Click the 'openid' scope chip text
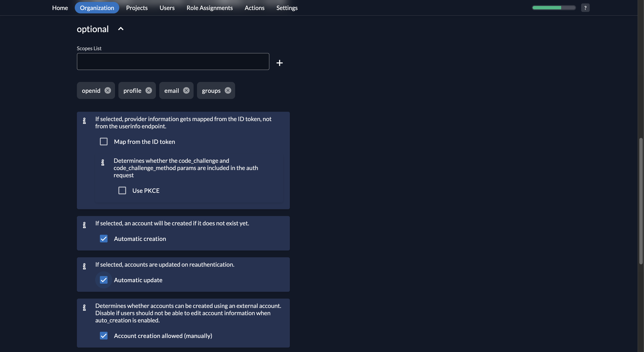This screenshot has height=352, width=644. 91,91
